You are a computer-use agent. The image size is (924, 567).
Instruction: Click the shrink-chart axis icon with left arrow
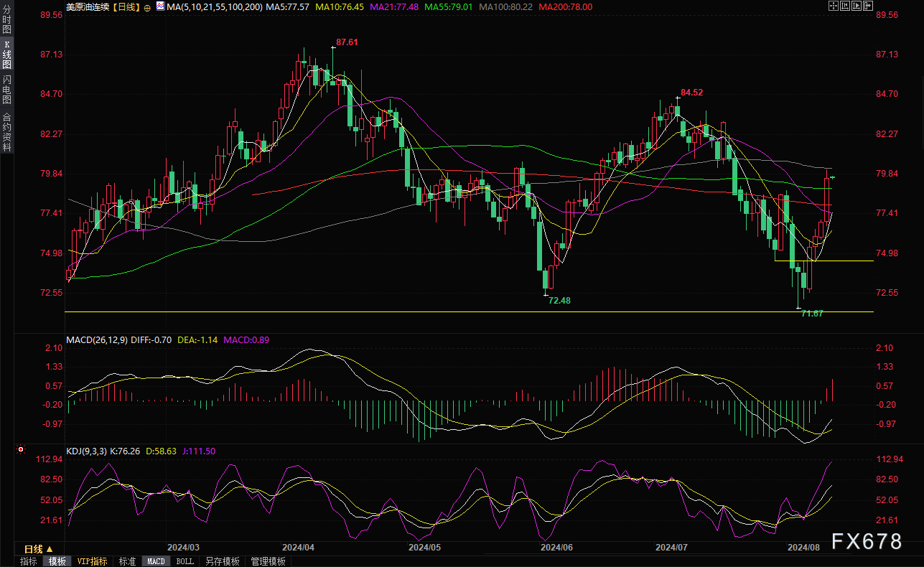click(x=846, y=6)
